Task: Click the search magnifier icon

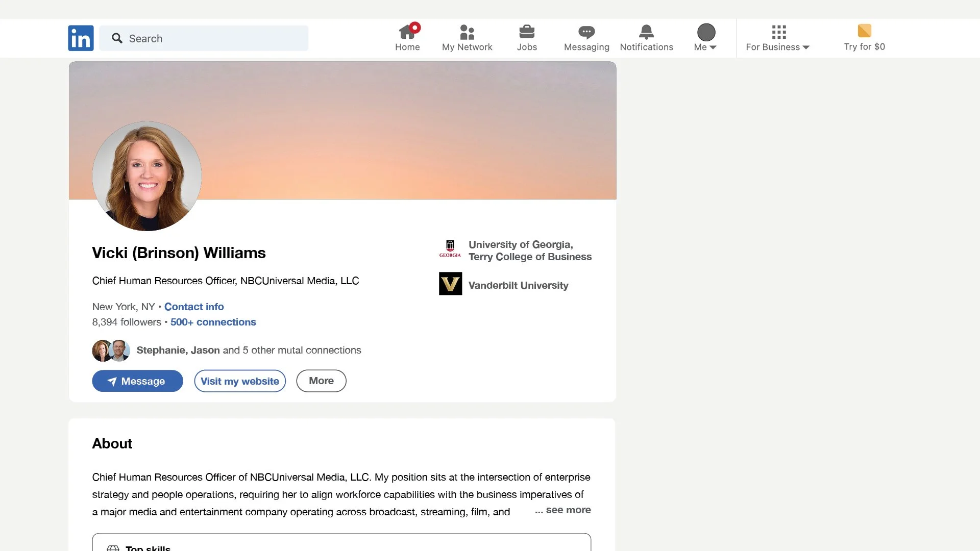Action: [x=117, y=38]
